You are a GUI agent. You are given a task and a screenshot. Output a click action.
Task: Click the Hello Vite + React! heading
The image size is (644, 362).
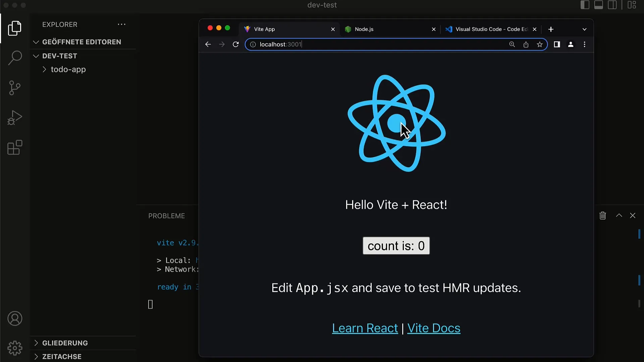pyautogui.click(x=396, y=205)
